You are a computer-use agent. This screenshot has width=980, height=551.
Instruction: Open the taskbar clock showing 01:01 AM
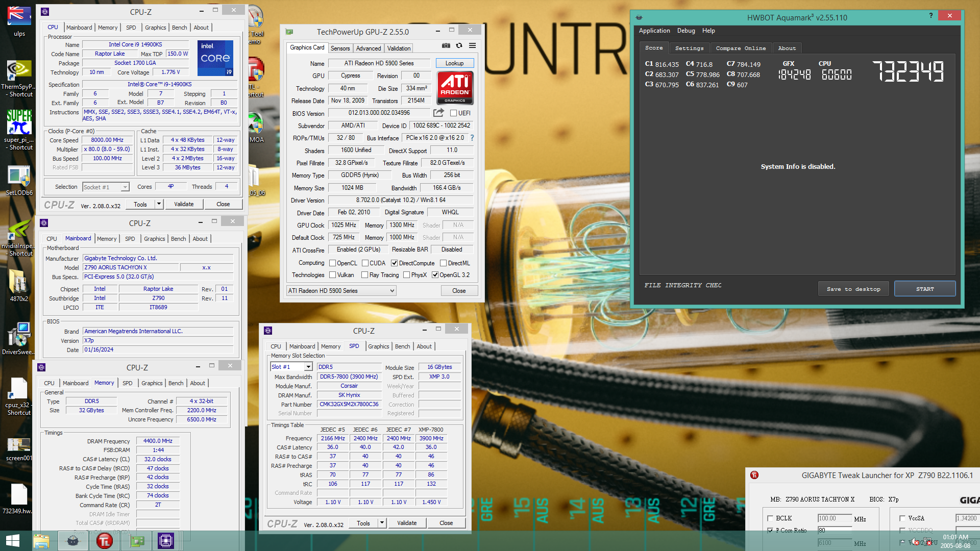955,541
